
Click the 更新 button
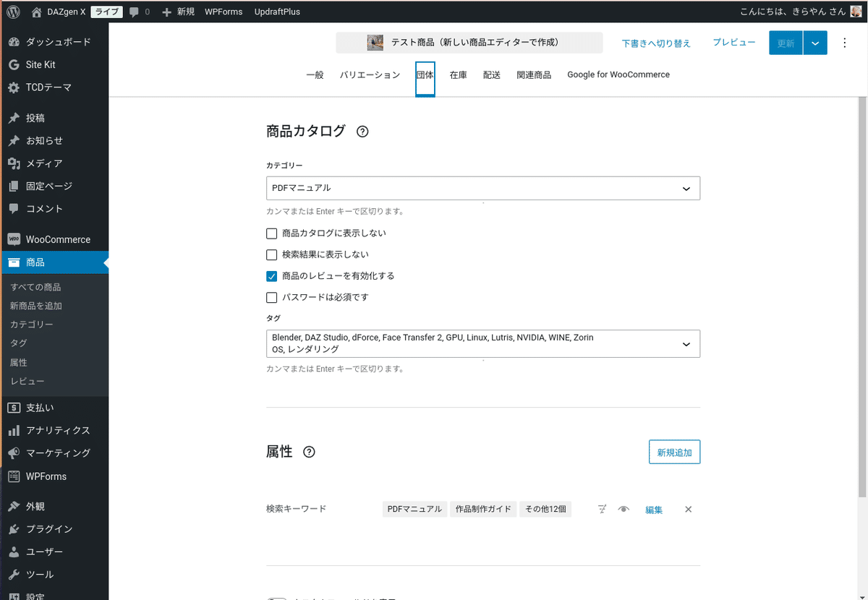pos(786,43)
